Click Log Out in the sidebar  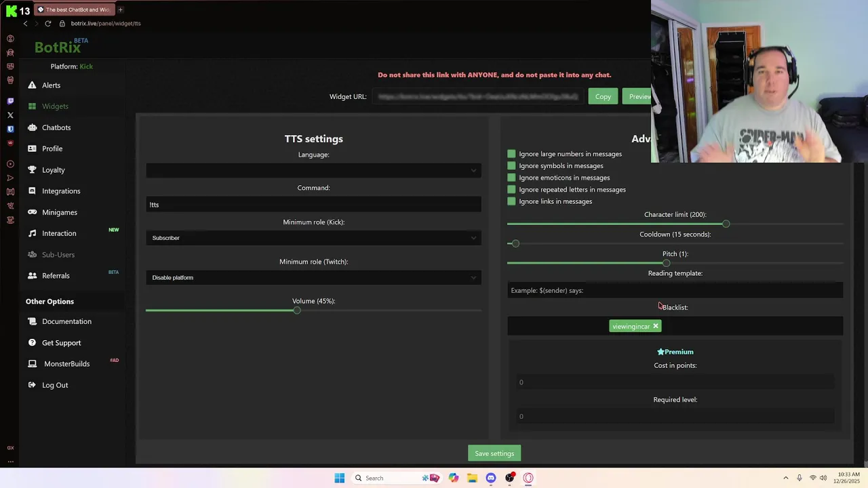click(55, 385)
